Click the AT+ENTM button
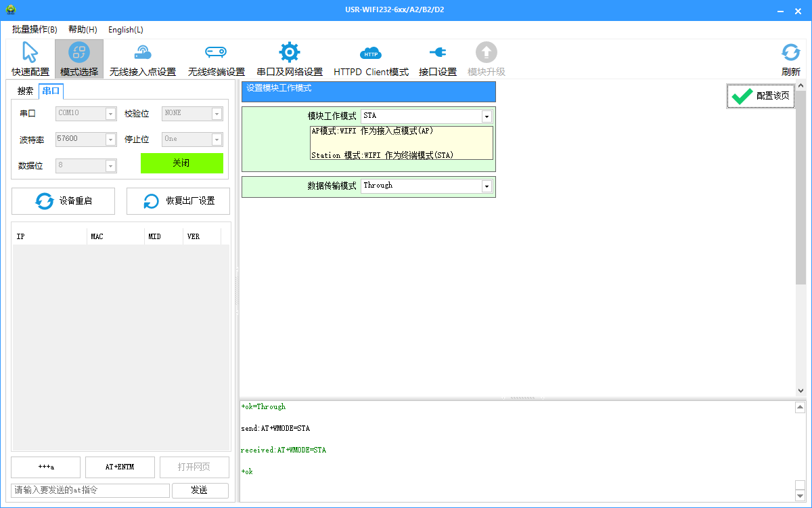The width and height of the screenshot is (812, 508). [120, 467]
